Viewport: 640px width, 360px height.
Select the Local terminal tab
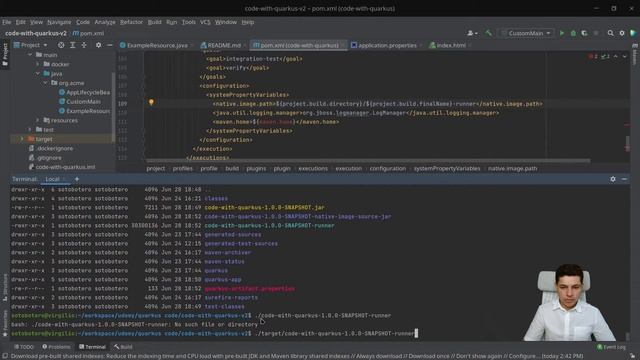(52, 179)
